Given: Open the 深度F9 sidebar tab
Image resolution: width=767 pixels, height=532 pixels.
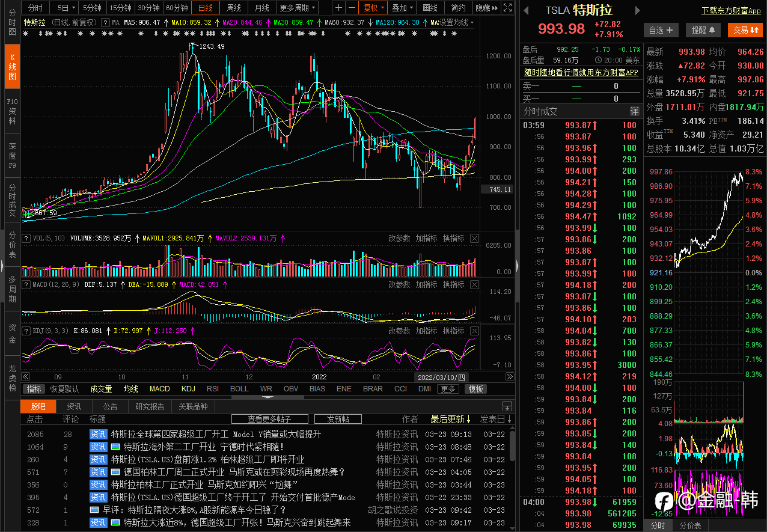Looking at the screenshot, I should [12, 155].
